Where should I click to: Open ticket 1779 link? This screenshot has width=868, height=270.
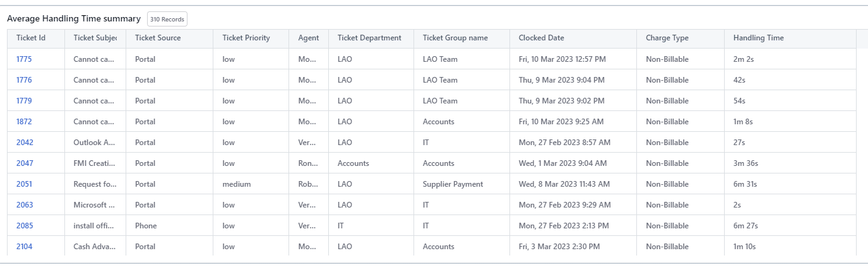click(24, 101)
